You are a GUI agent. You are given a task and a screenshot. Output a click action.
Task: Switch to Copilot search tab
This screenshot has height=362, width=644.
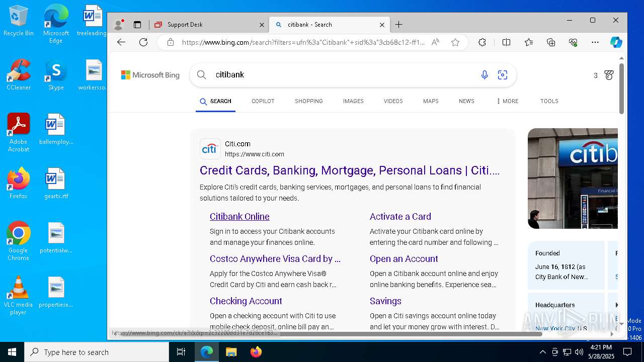point(263,101)
